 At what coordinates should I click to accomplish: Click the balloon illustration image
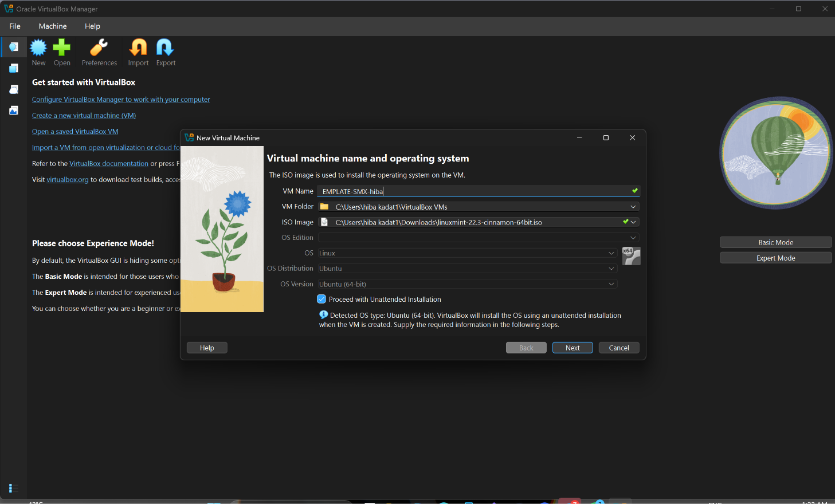pos(776,153)
